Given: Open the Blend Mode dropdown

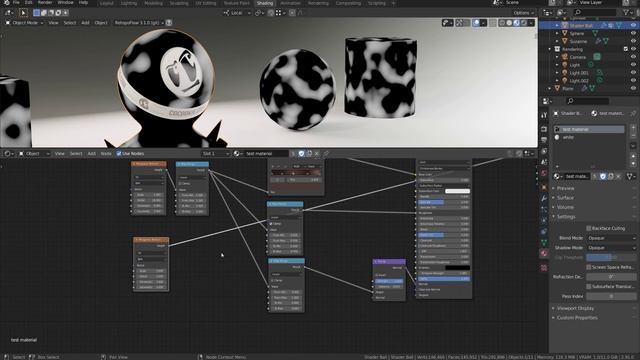Looking at the screenshot, I should (x=611, y=238).
